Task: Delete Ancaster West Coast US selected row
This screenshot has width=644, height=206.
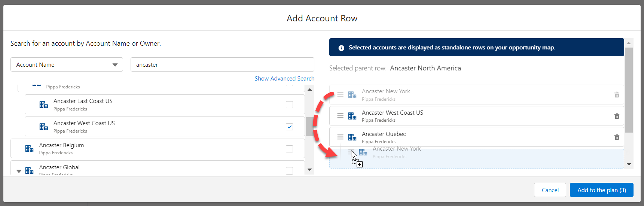Action: click(x=616, y=116)
